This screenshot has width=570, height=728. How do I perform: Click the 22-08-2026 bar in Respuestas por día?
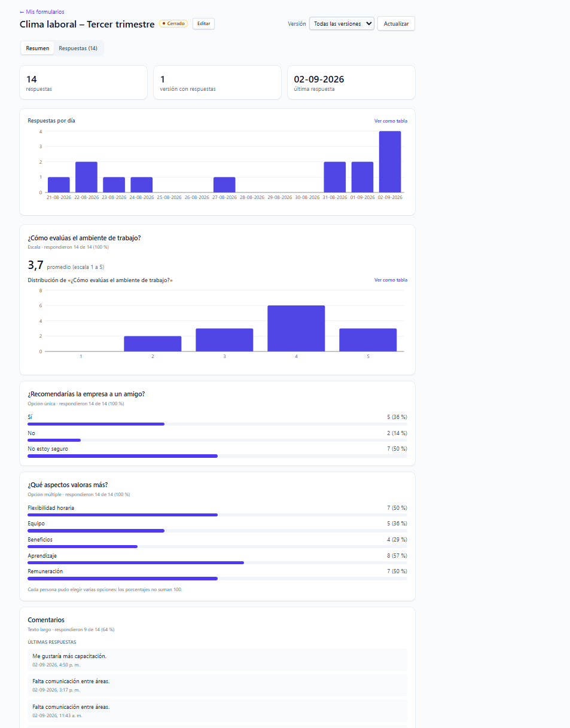[x=86, y=177]
